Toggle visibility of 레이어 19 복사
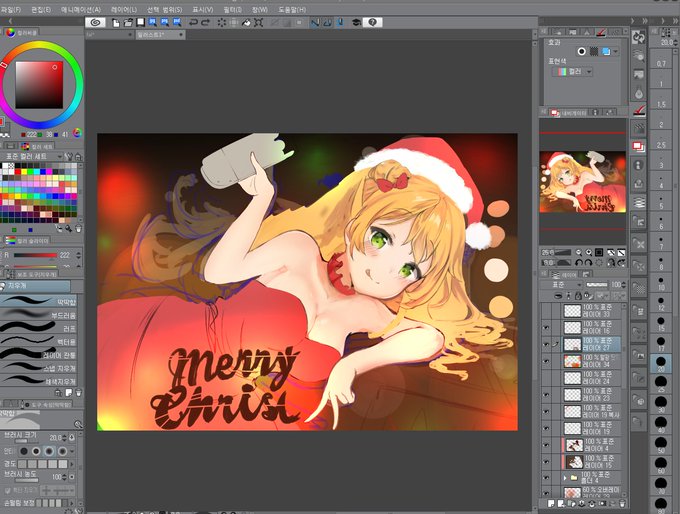The height and width of the screenshot is (514, 680). (x=546, y=412)
